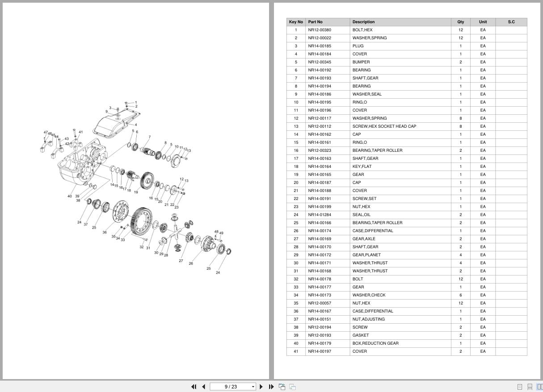Image resolution: width=543 pixels, height=392 pixels.
Task: Click the go to next view icon
Action: point(292,387)
